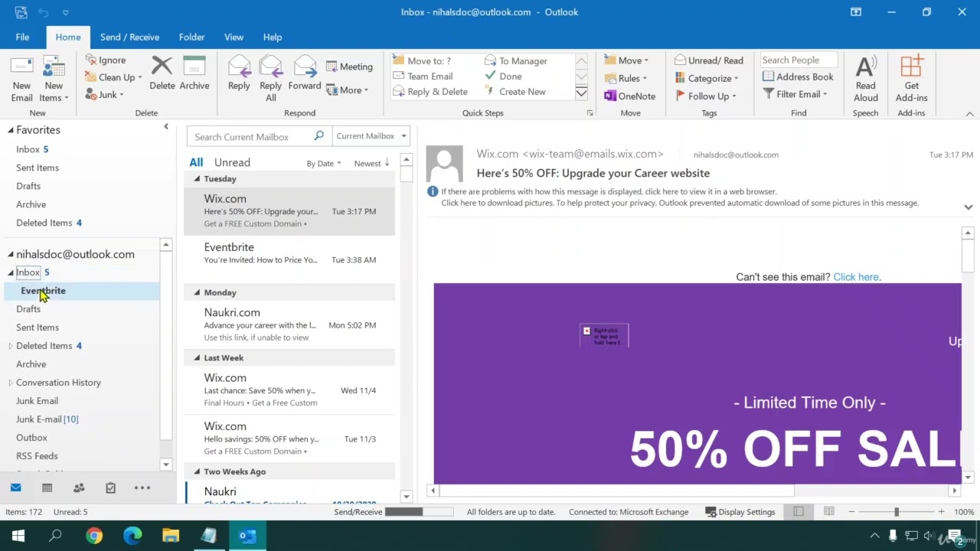The image size is (980, 551).
Task: Run the Reply & Delete quick step
Action: coord(430,92)
